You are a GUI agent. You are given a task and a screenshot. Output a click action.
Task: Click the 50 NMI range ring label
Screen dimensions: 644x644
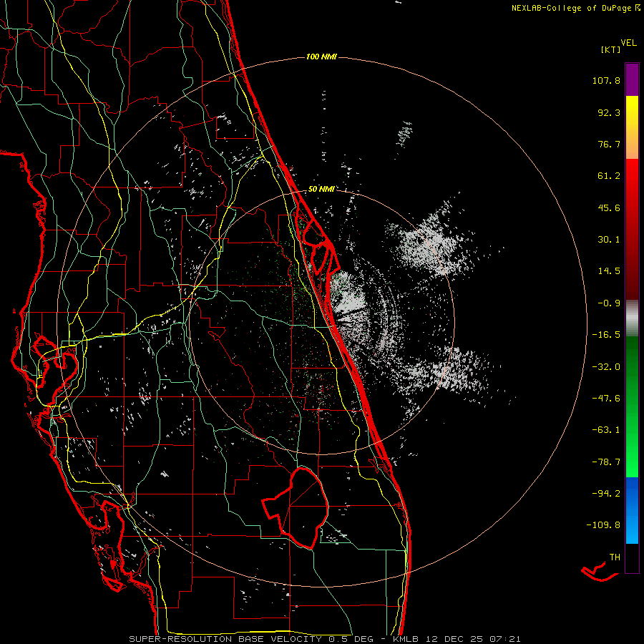click(x=321, y=189)
